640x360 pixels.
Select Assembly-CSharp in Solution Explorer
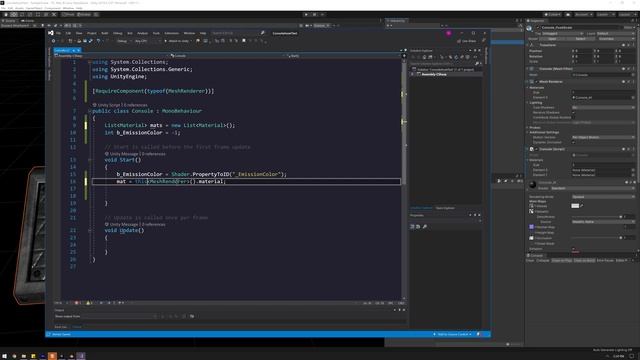[434, 74]
